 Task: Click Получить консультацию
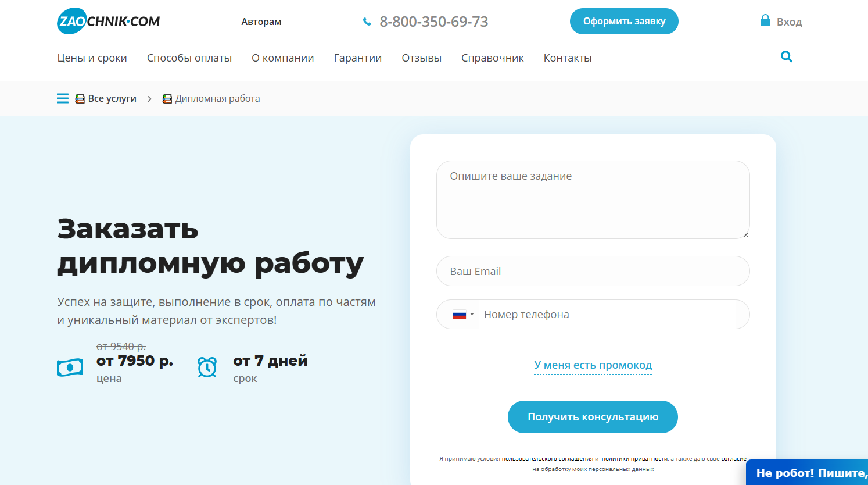593,416
